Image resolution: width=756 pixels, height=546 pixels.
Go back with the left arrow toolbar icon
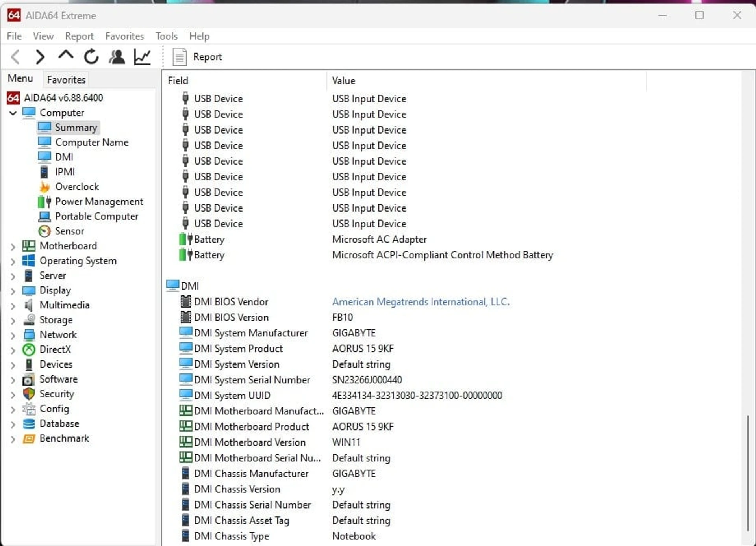tap(15, 57)
